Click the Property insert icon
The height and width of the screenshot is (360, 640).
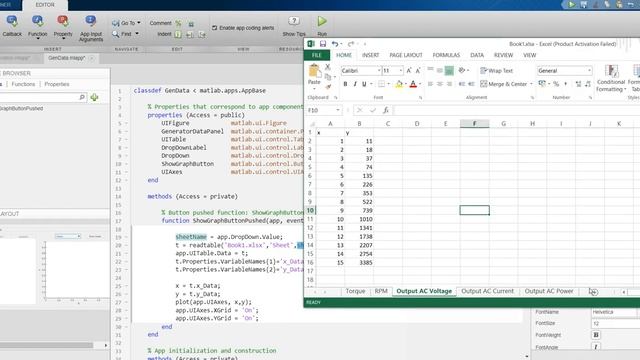point(63,21)
